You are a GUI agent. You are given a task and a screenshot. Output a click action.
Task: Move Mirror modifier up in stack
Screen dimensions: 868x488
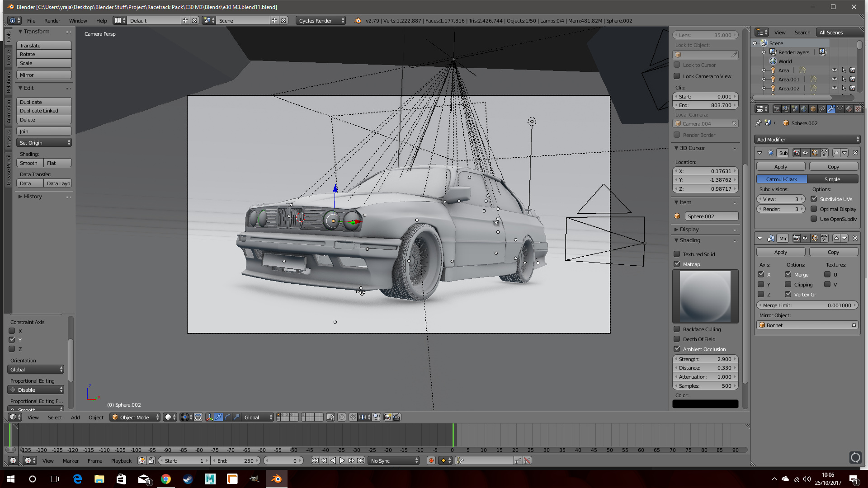[836, 238]
